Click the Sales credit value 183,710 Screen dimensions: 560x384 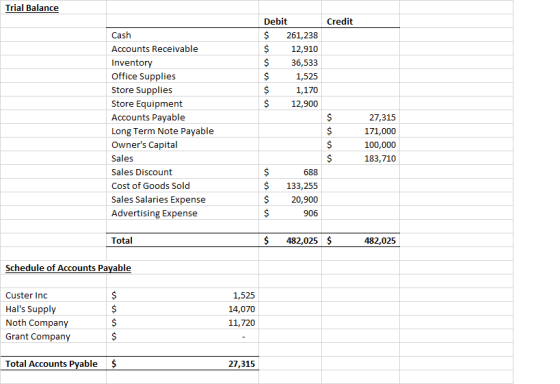pos(380,158)
